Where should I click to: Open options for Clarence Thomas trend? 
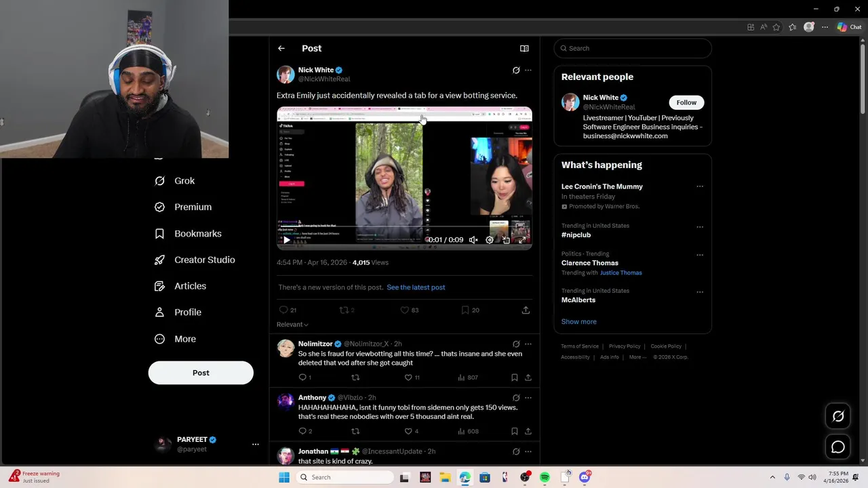700,256
